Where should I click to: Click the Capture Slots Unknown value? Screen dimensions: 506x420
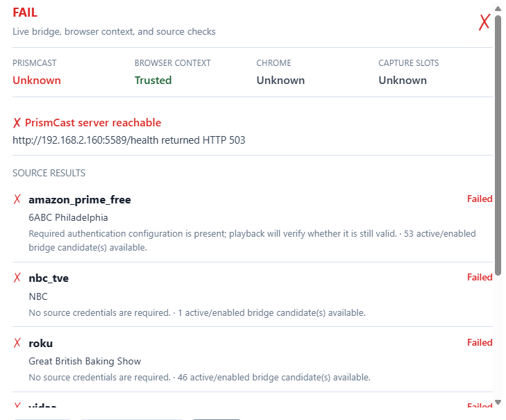(x=403, y=80)
